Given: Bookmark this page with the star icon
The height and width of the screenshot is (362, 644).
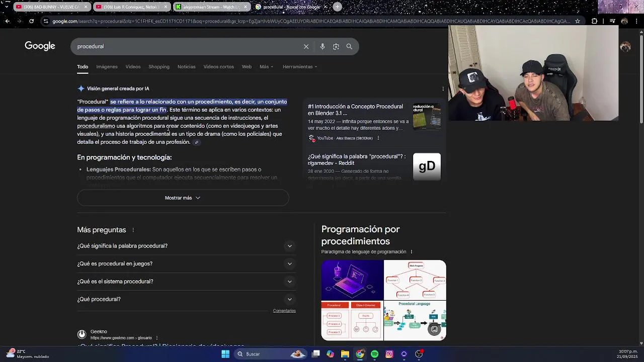Looking at the screenshot, I should [578, 21].
